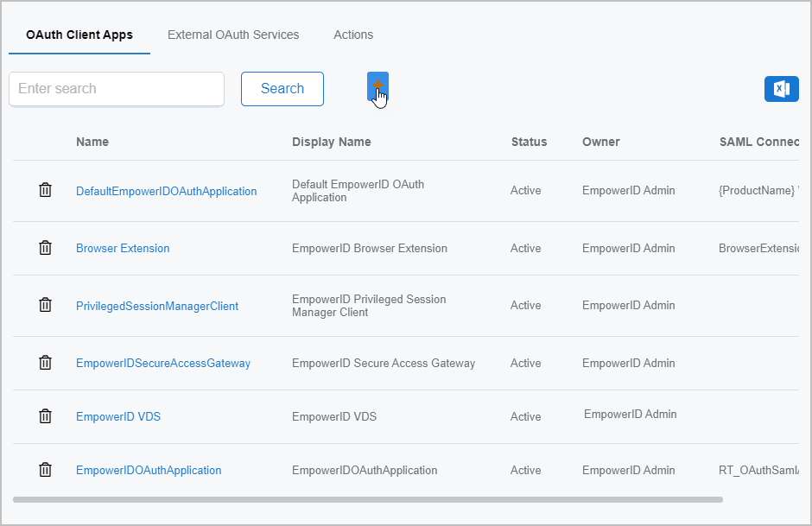Open the EmpowerID VDS link
This screenshot has height=526, width=812.
click(x=118, y=417)
